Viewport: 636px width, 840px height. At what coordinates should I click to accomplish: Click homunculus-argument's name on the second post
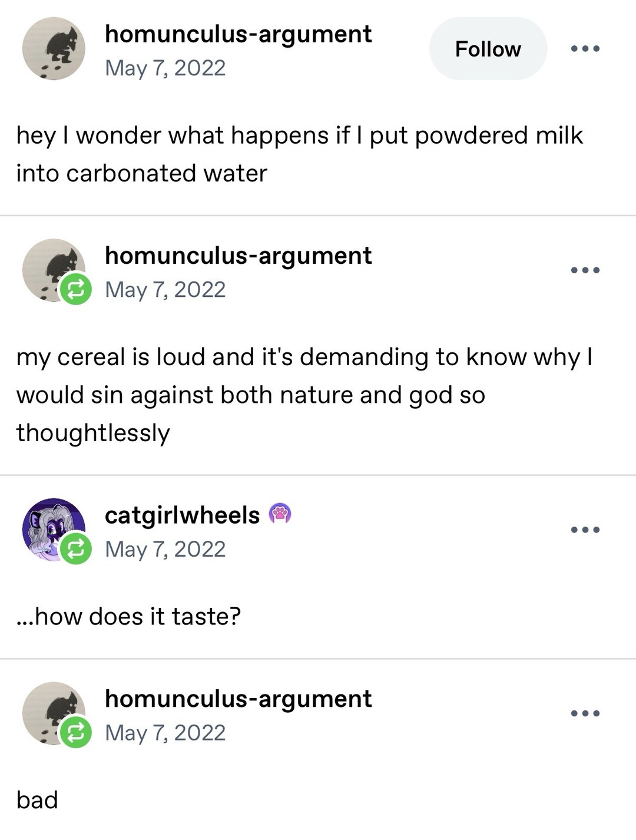(x=238, y=255)
